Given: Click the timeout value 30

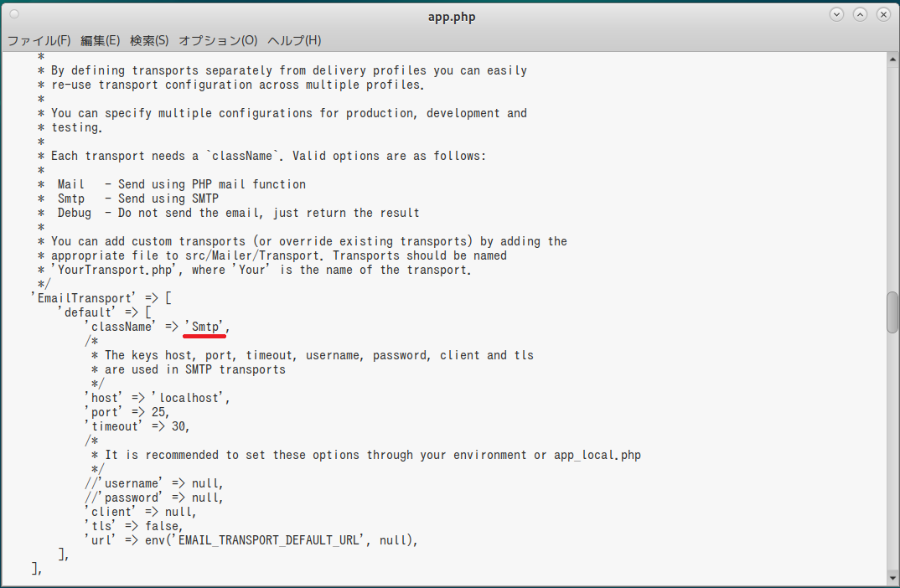Looking at the screenshot, I should [x=178, y=426].
